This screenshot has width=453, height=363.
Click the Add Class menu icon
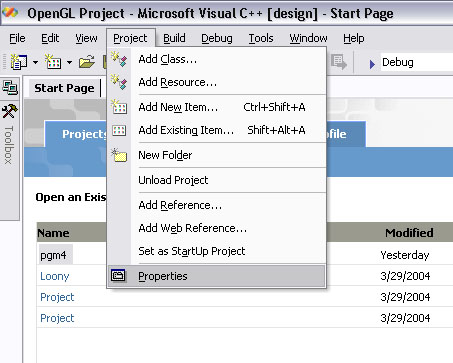click(x=119, y=59)
